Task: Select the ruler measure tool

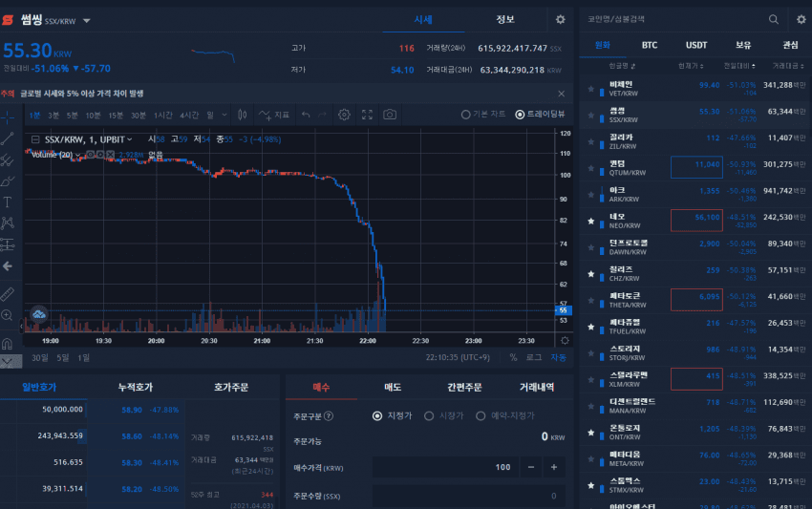Action: (x=8, y=294)
